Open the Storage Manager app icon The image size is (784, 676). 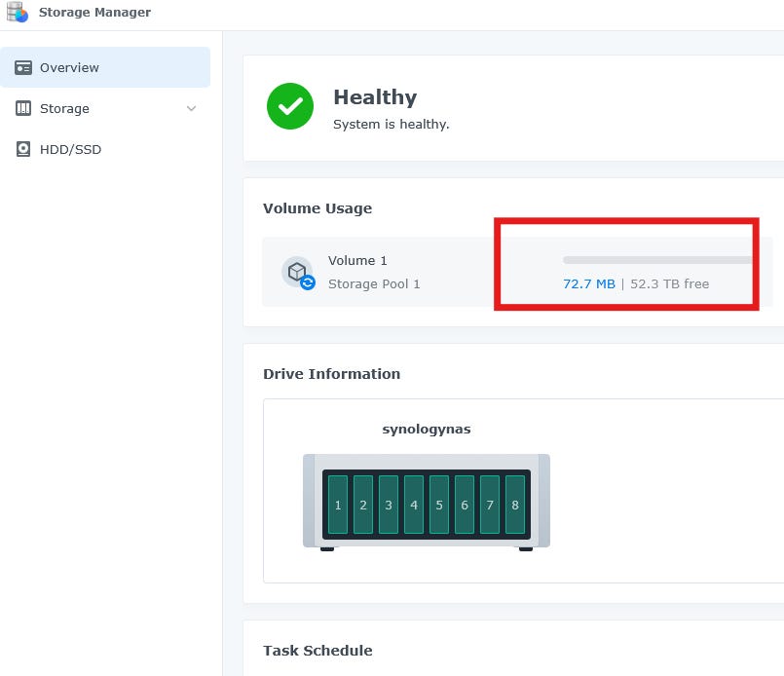pyautogui.click(x=17, y=12)
